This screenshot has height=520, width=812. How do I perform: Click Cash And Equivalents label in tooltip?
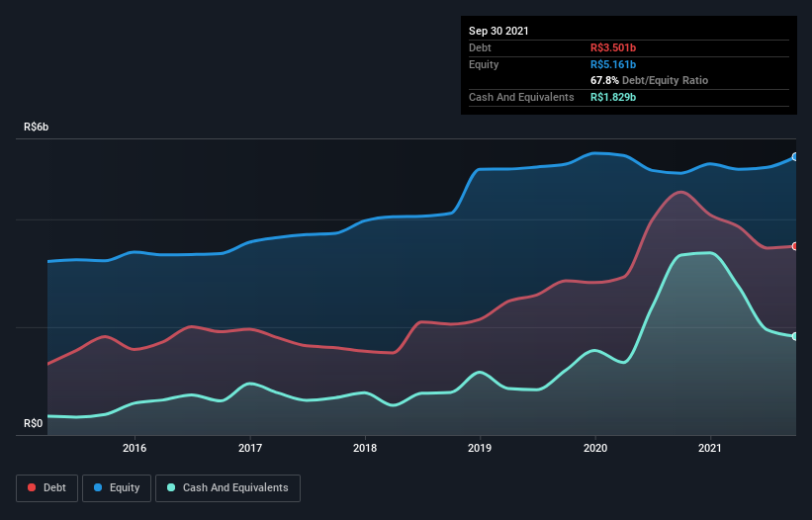(521, 97)
